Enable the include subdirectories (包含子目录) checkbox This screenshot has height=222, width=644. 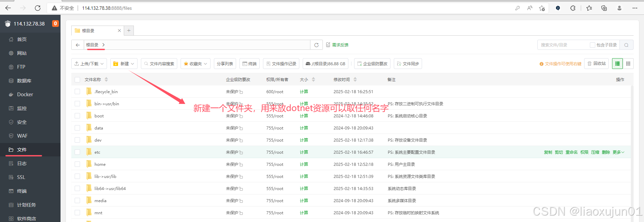tap(592, 45)
